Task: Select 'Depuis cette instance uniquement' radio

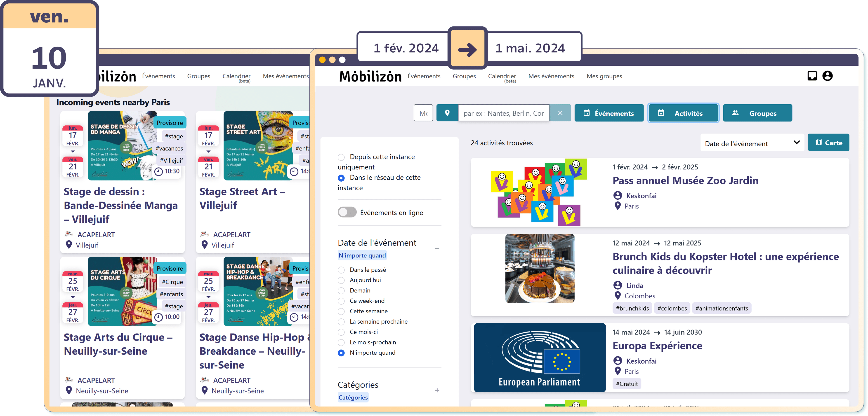Action: (341, 157)
